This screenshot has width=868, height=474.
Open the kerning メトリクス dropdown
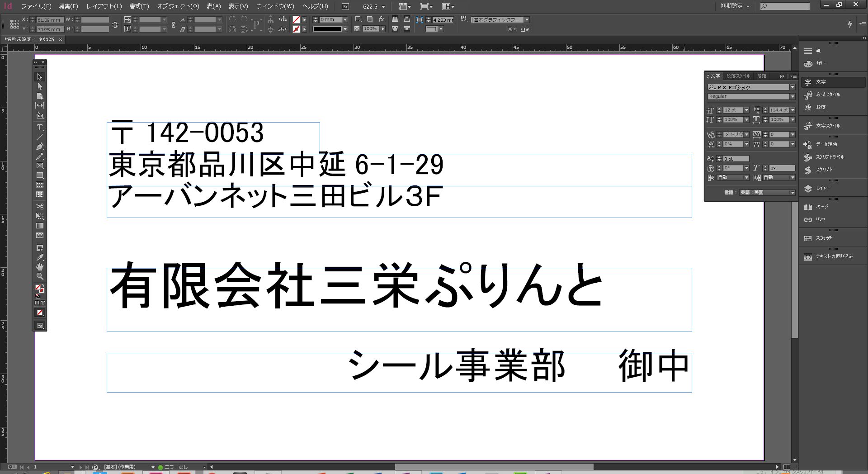pos(746,134)
